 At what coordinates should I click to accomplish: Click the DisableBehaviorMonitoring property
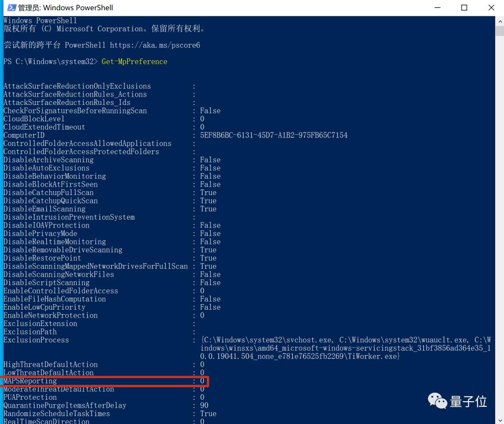pyautogui.click(x=55, y=176)
